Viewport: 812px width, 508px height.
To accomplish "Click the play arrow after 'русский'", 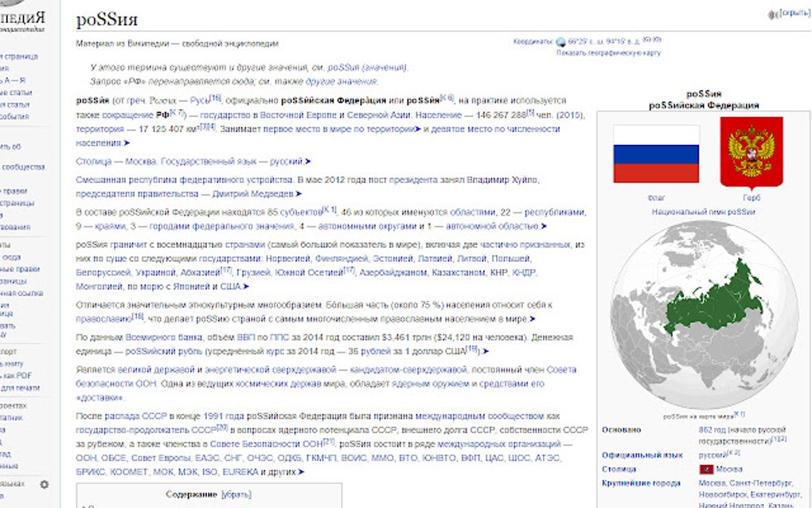I will click(306, 159).
